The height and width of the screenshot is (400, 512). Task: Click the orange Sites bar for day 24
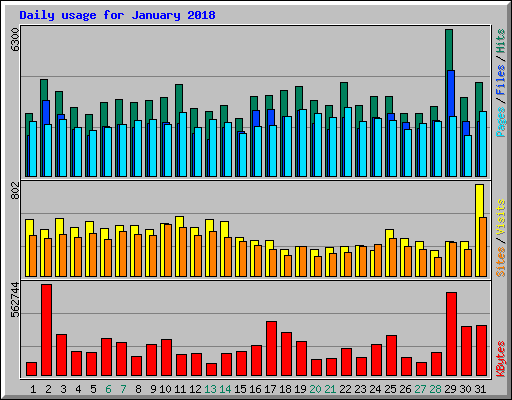tap(378, 260)
